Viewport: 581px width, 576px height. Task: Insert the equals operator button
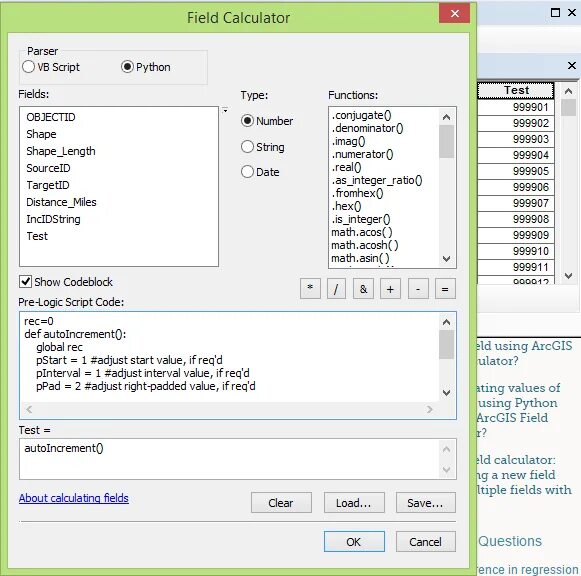tap(445, 289)
